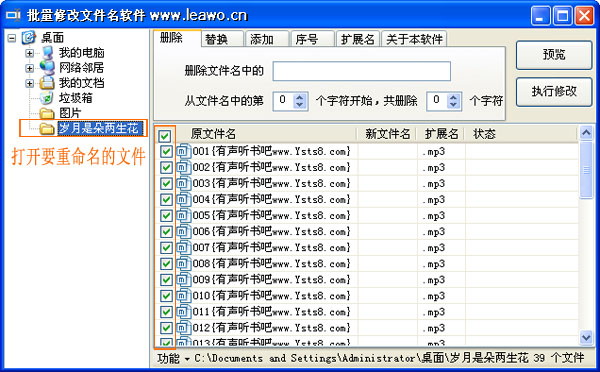Click the mp3 file icon of file 008
600x372 pixels.
[183, 264]
